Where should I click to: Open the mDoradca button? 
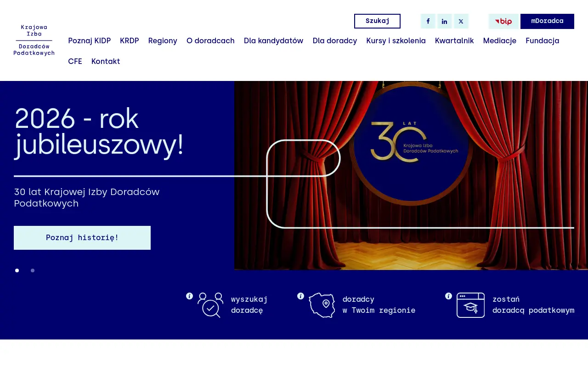[x=547, y=21]
